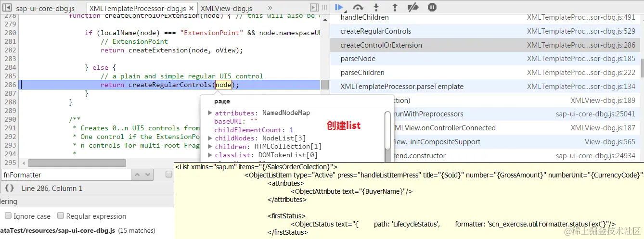The image size is (644, 239).
Task: Open link sap-ui-core-dbg.js:24934
Action: [x=595, y=156]
